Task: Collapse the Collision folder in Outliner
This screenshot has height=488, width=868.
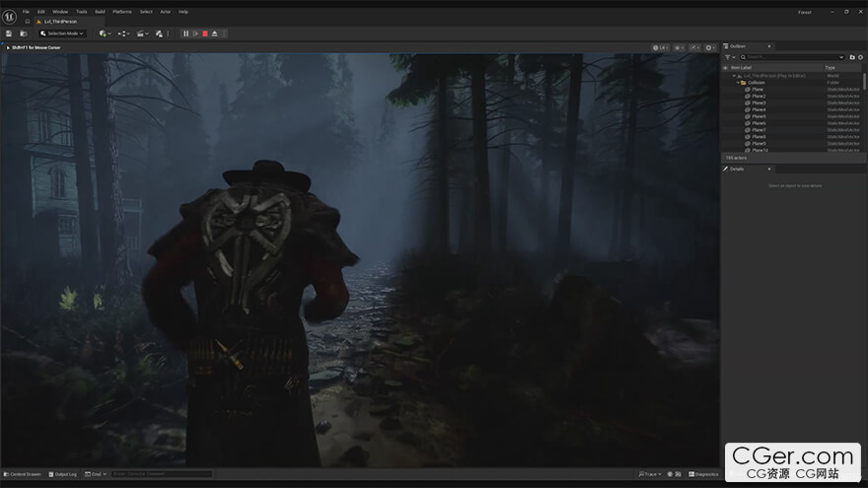Action: pyautogui.click(x=738, y=83)
